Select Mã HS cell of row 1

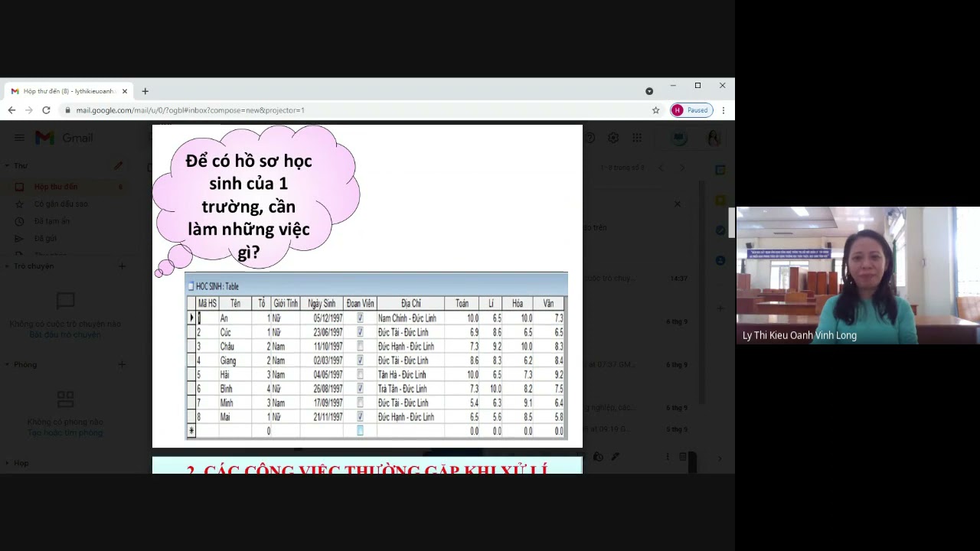pyautogui.click(x=207, y=318)
